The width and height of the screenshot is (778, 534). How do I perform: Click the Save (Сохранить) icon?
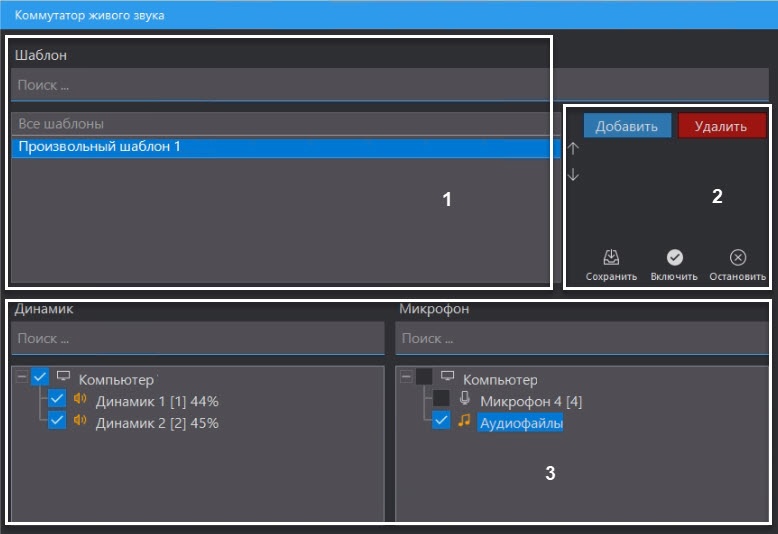611,258
